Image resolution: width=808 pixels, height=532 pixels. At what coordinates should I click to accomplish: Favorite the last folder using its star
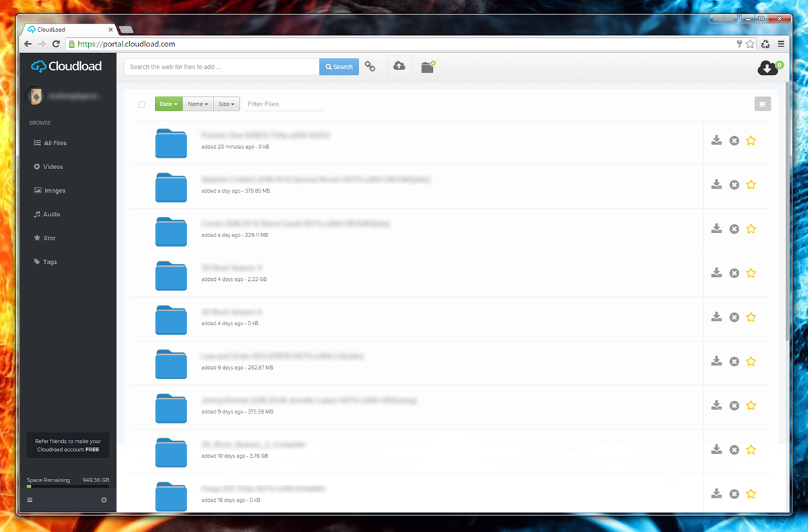pyautogui.click(x=751, y=494)
